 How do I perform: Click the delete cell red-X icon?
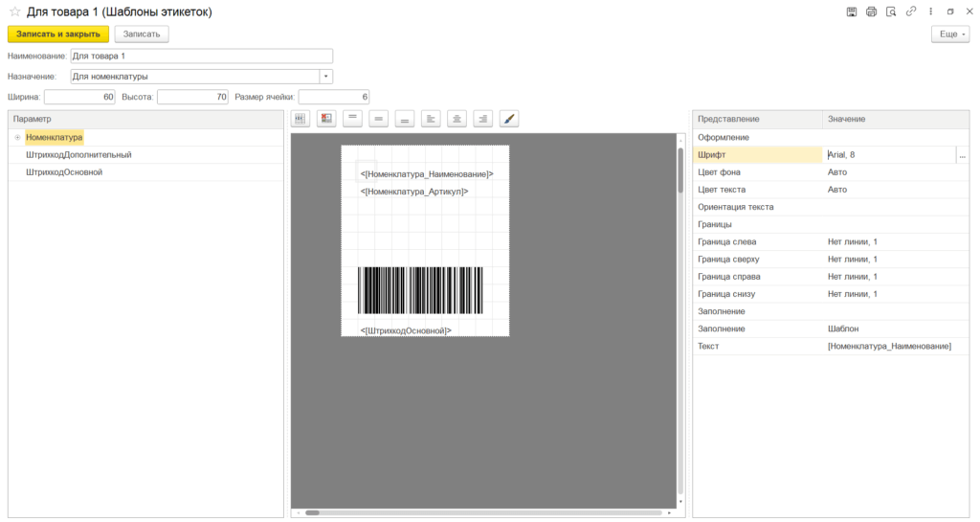tap(326, 119)
